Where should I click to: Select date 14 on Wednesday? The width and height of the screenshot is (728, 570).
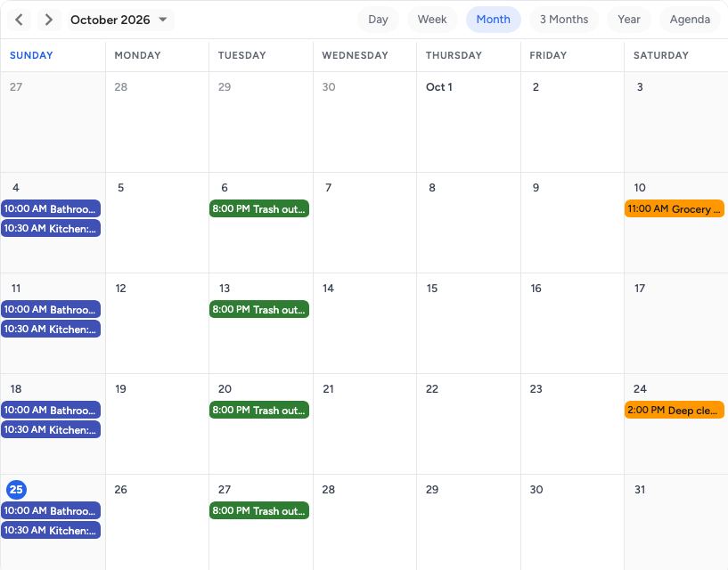[328, 289]
